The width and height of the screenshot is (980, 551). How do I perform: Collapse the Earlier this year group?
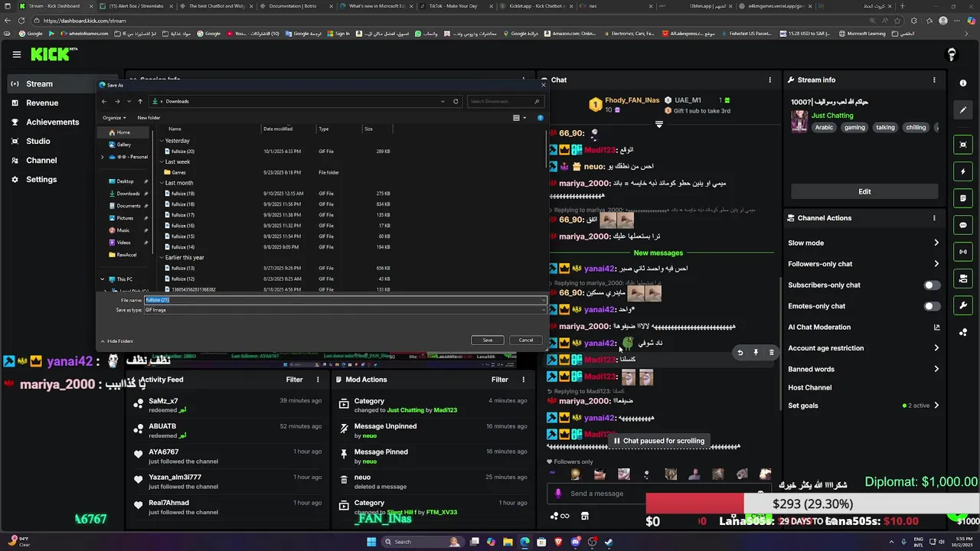(162, 257)
